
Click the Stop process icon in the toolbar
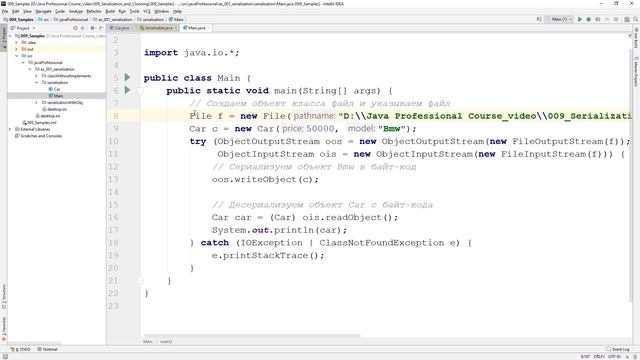616,19
